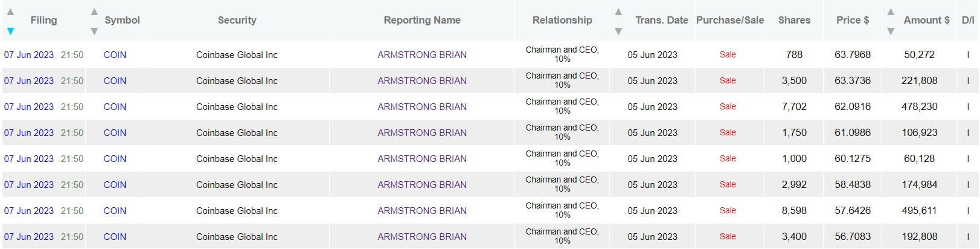Viewport: 980px width, 249px height.
Task: Open filing date link for 2,992-shares row
Action: [29, 185]
